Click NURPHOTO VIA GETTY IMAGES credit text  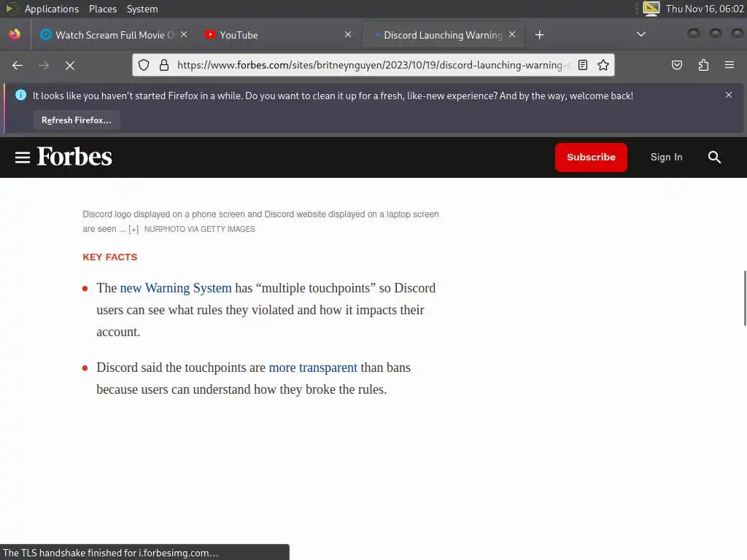click(x=200, y=229)
